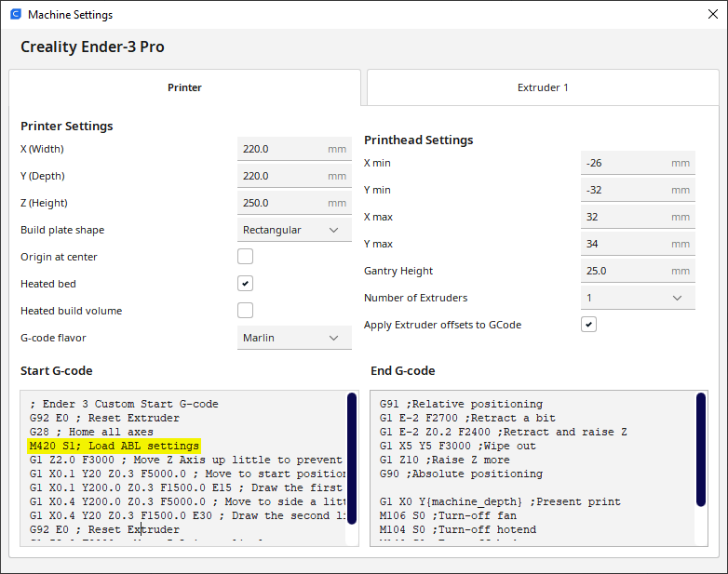
Task: Click the 'G1 Z10 ;Raise Z more' line
Action: (x=445, y=460)
